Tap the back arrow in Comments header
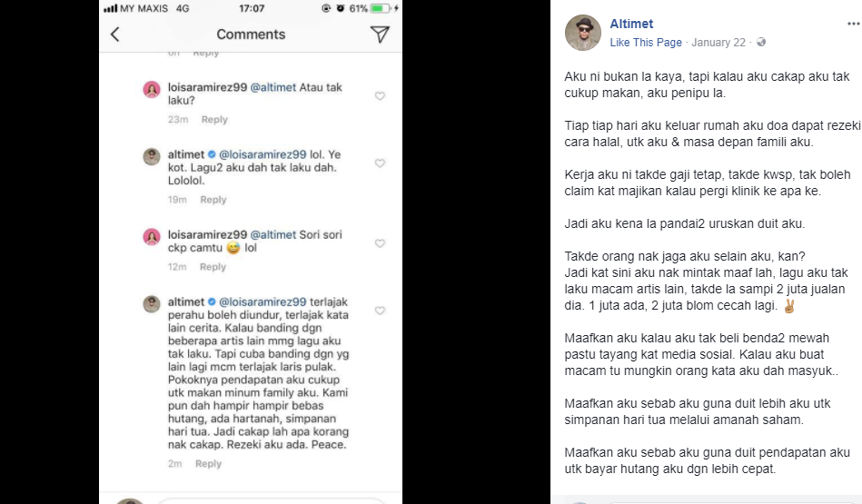 (x=115, y=35)
